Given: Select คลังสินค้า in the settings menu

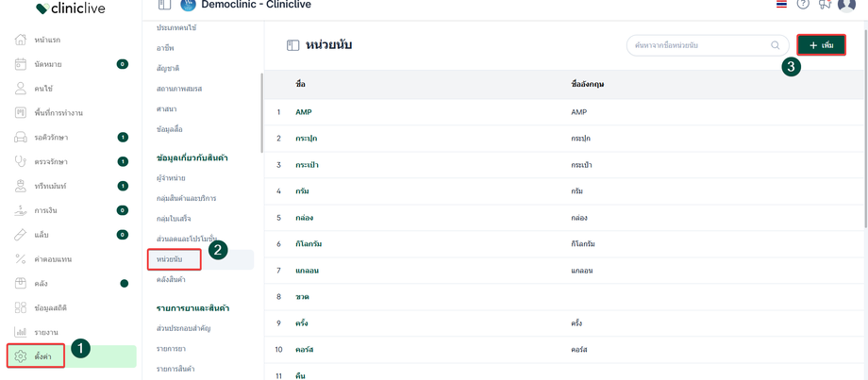Looking at the screenshot, I should pos(171,279).
